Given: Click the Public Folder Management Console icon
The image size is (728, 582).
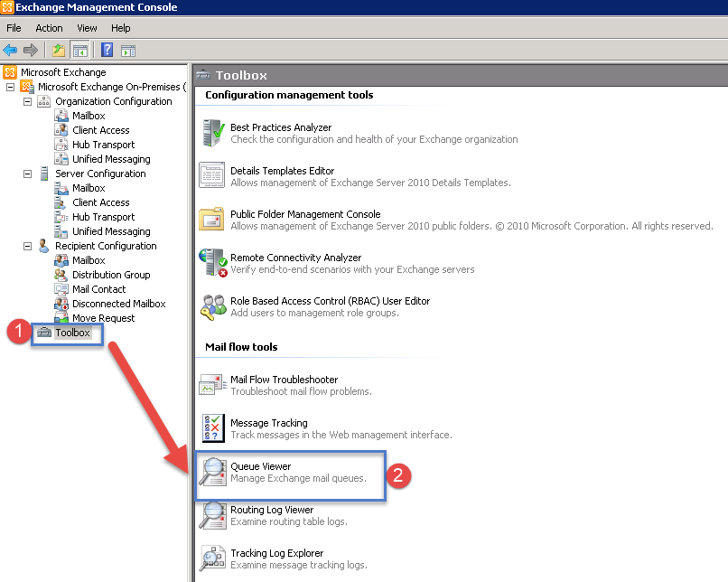Looking at the screenshot, I should 211,220.
